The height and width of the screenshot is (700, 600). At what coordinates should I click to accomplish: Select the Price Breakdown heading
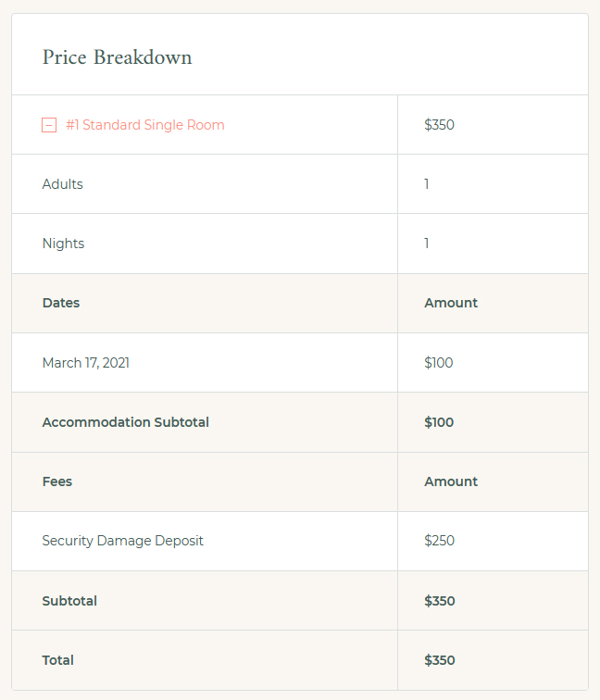coord(117,57)
